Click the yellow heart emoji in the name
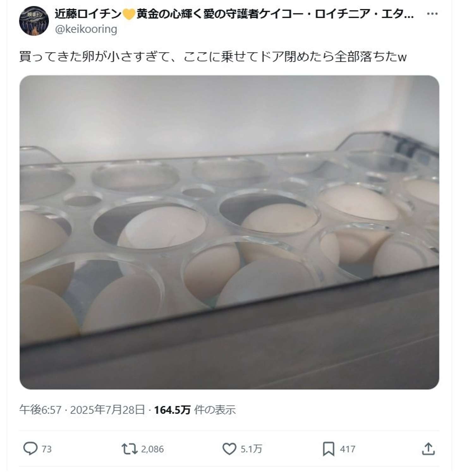 (129, 14)
